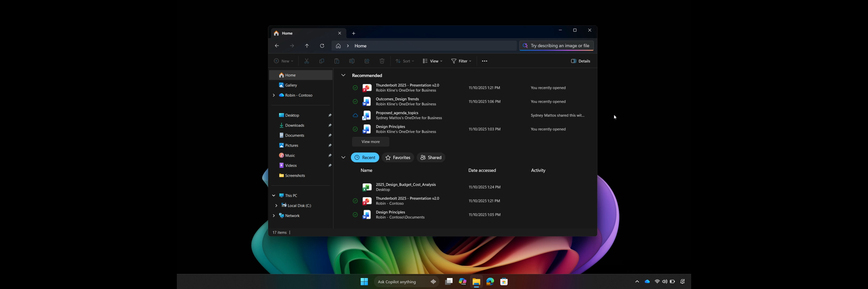Screen dimensions: 868x289
Task: Show hidden tray icons chevron
Action: (637, 282)
